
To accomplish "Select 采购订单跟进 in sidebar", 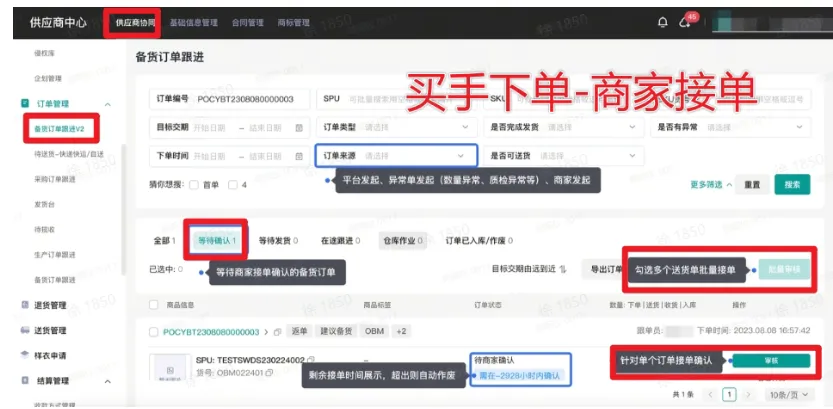I will 55,179.
